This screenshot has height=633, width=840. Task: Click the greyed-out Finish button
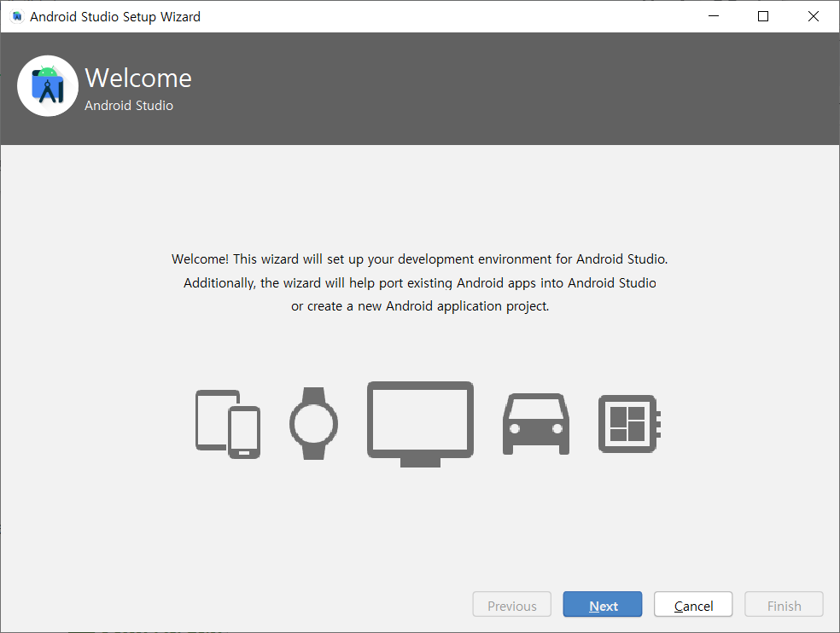pos(784,605)
